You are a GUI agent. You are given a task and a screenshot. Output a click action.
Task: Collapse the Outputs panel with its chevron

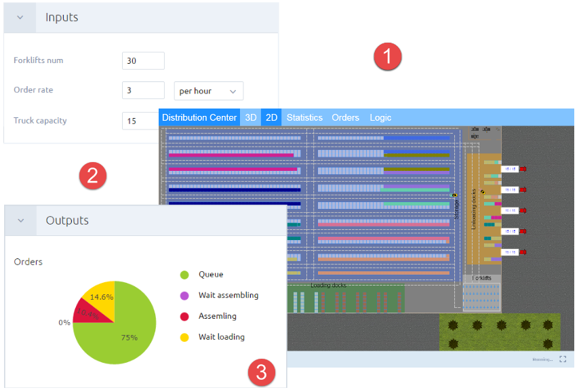point(20,220)
